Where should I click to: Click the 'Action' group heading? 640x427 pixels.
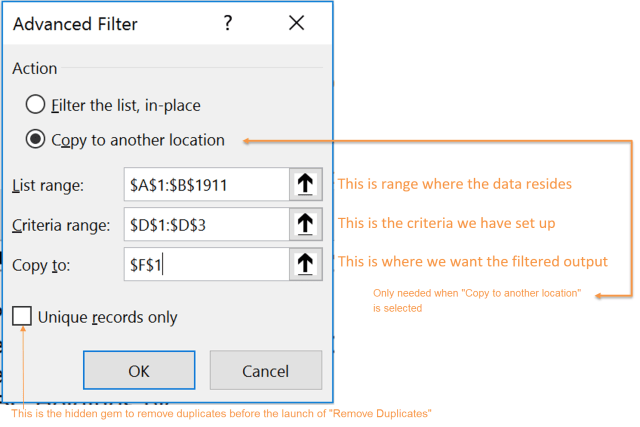tap(34, 68)
